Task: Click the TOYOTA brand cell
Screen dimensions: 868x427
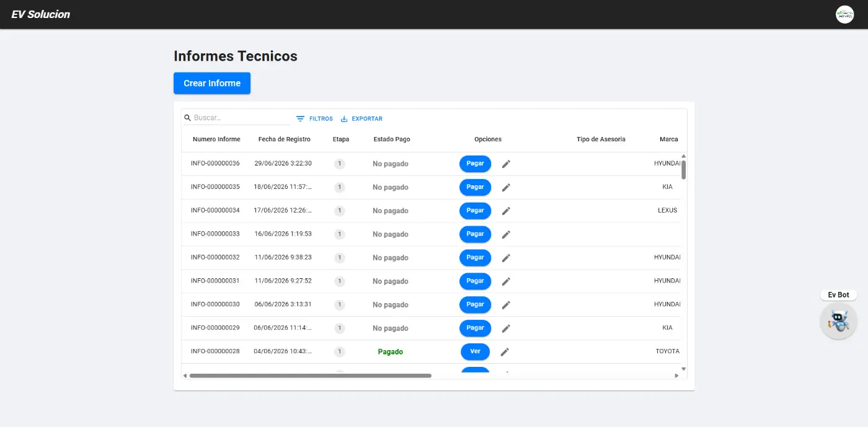Action: point(668,352)
